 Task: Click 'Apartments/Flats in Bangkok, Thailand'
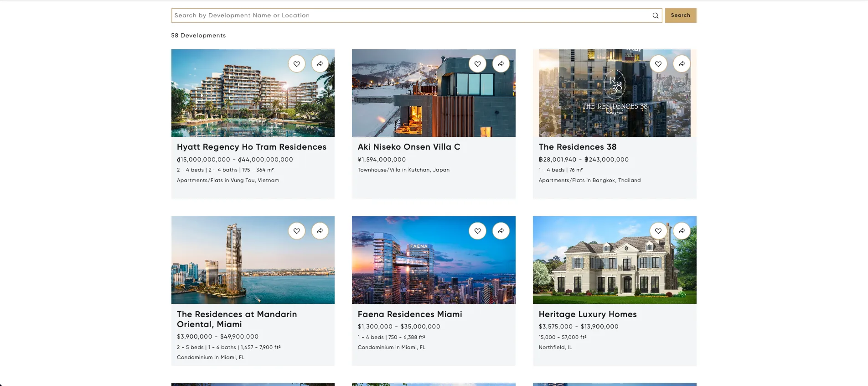coord(589,181)
